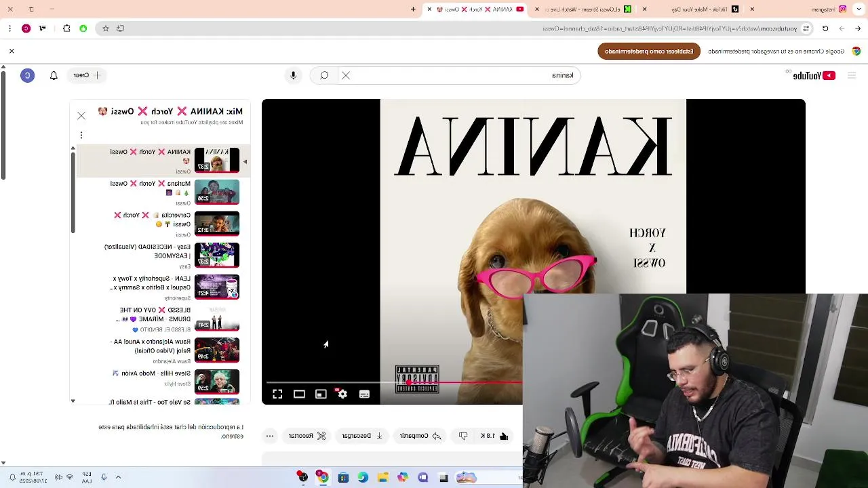This screenshot has width=868, height=488.
Task: Play Cervecita Yorch Owssi from playlist
Action: pyautogui.click(x=163, y=224)
